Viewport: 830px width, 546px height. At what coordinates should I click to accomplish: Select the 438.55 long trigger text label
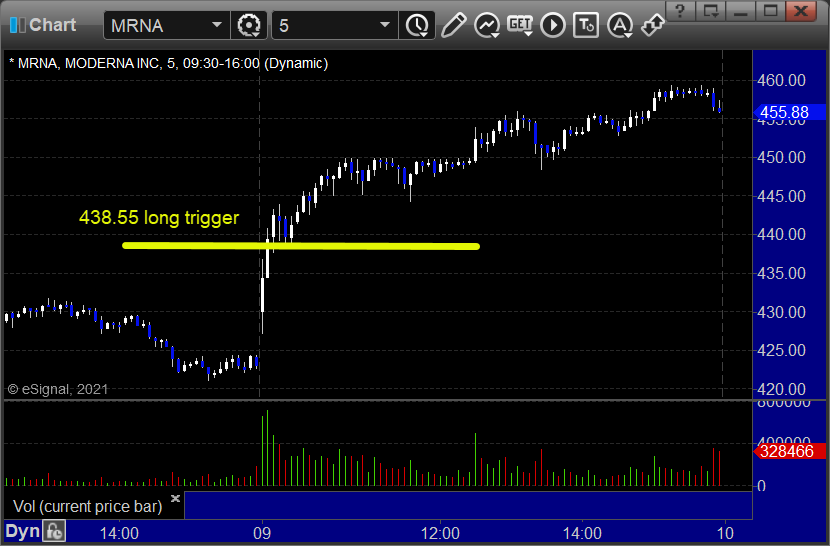(159, 218)
